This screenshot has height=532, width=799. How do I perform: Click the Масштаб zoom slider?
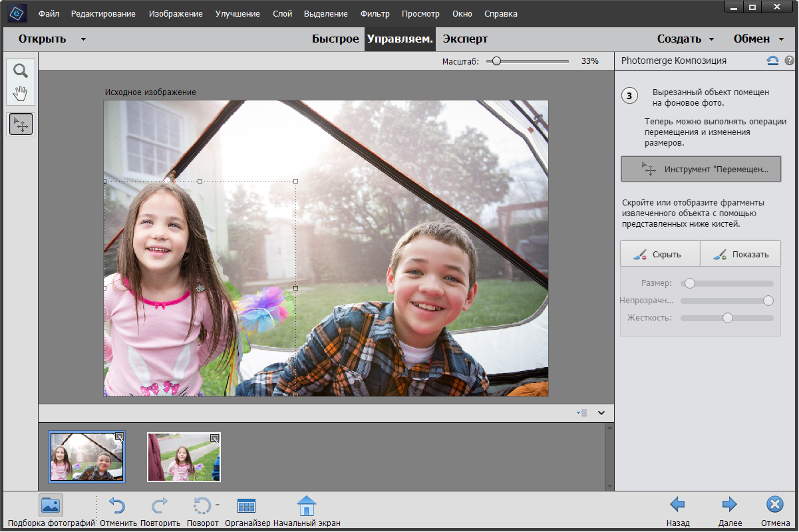click(x=496, y=61)
